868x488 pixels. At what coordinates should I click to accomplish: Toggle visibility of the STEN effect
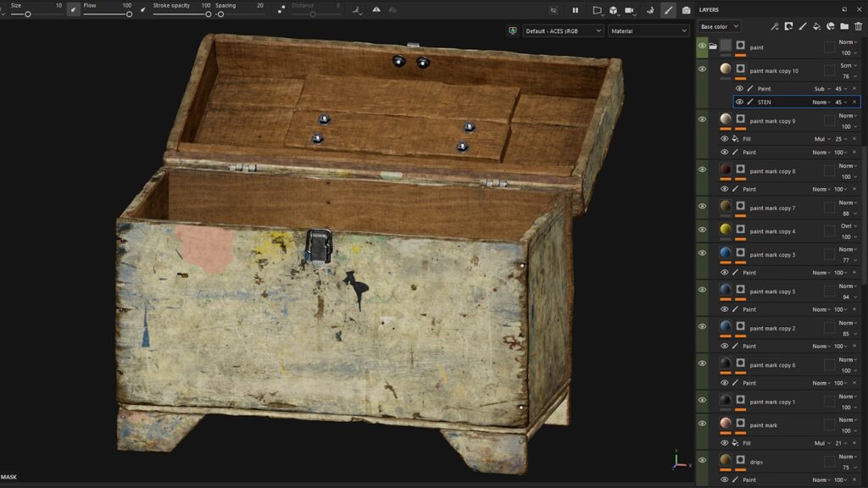pos(739,102)
